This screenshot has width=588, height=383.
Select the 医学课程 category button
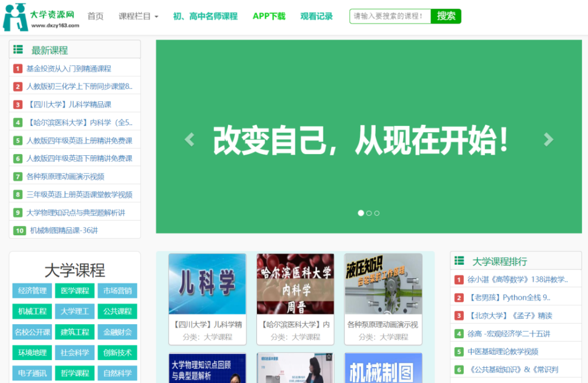point(75,291)
